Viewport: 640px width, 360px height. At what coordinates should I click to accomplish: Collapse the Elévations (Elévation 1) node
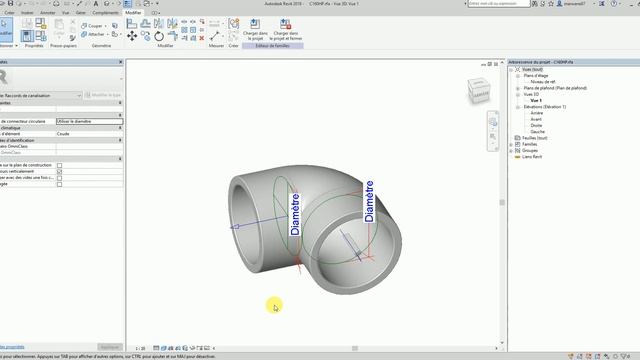click(x=518, y=107)
